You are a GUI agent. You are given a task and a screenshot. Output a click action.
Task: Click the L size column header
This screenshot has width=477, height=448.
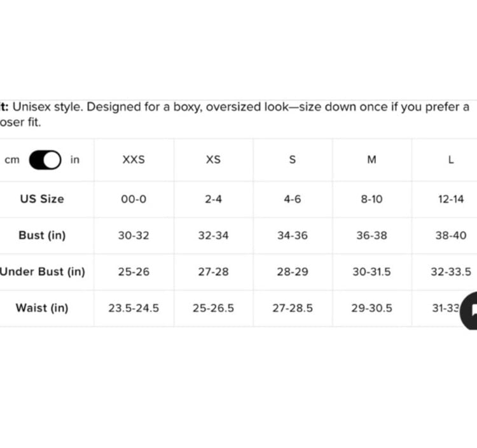[x=451, y=160]
